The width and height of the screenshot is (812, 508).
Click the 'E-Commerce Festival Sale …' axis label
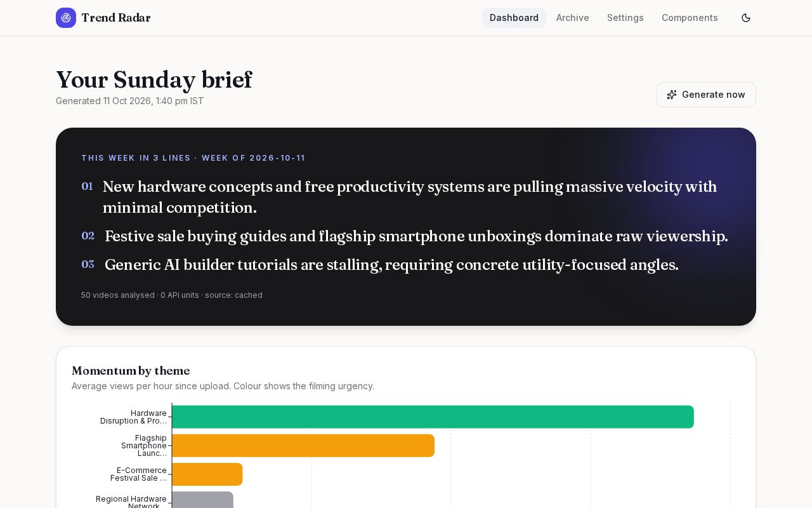(x=138, y=474)
